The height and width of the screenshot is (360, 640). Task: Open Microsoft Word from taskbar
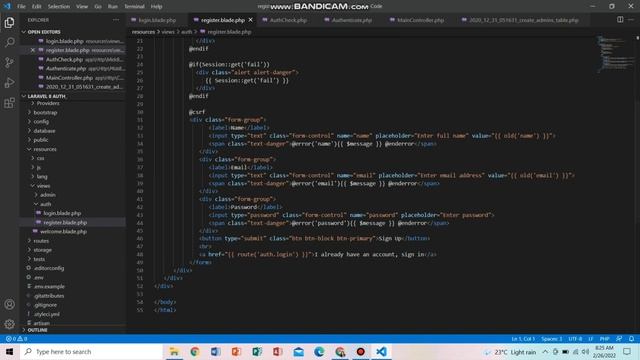pyautogui.click(x=216, y=351)
